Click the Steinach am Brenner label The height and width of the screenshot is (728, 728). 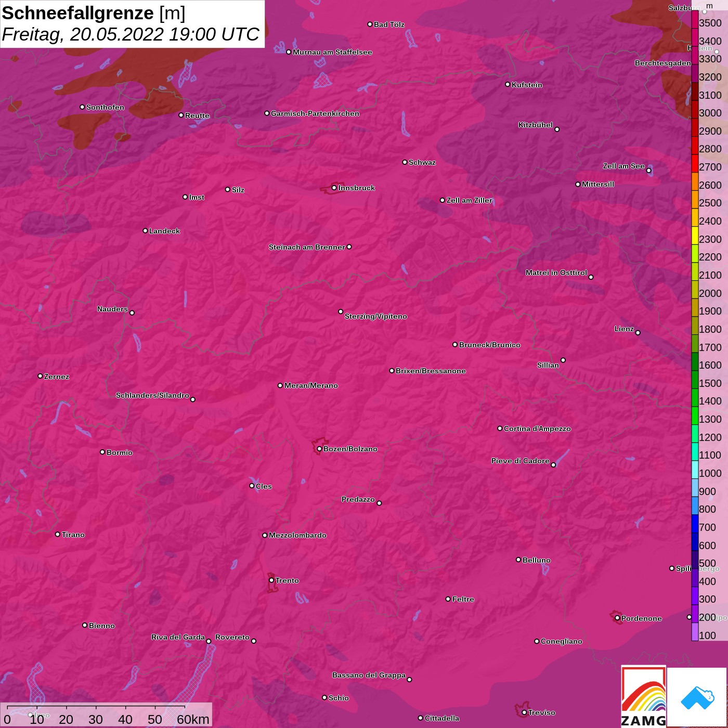tap(307, 247)
